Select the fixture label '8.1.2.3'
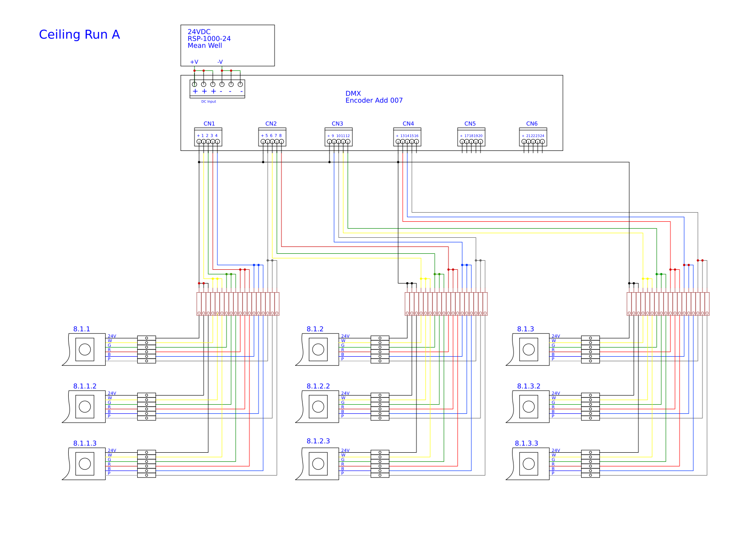This screenshot has width=756, height=535. pyautogui.click(x=318, y=441)
